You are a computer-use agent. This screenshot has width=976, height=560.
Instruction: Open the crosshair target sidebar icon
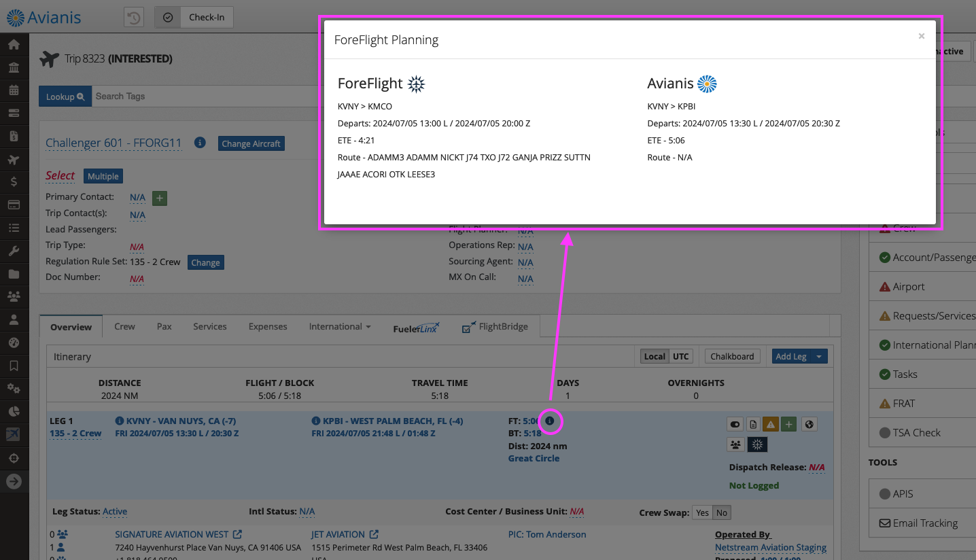click(x=14, y=459)
